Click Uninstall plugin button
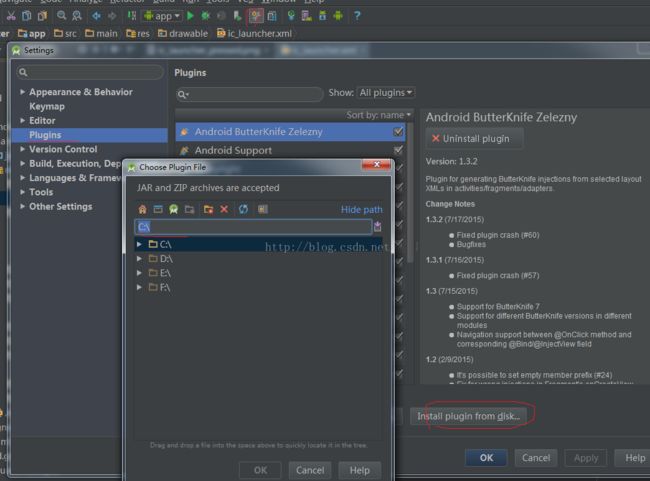650x481 pixels. [474, 138]
